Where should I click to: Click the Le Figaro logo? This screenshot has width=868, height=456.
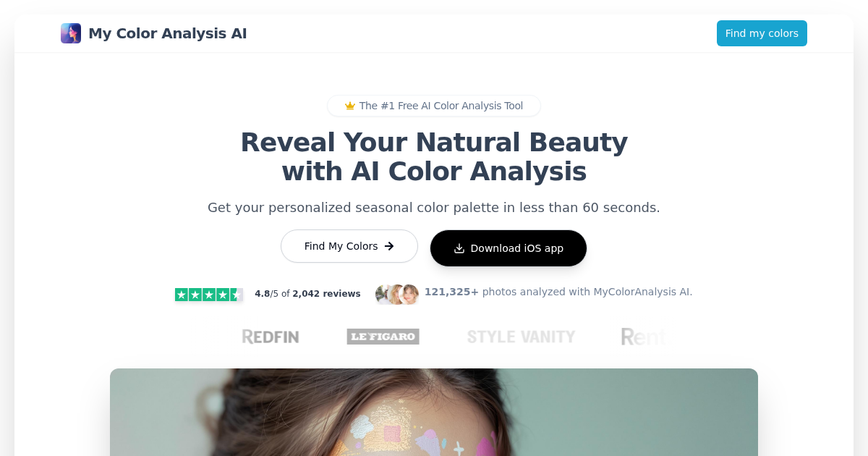383,337
